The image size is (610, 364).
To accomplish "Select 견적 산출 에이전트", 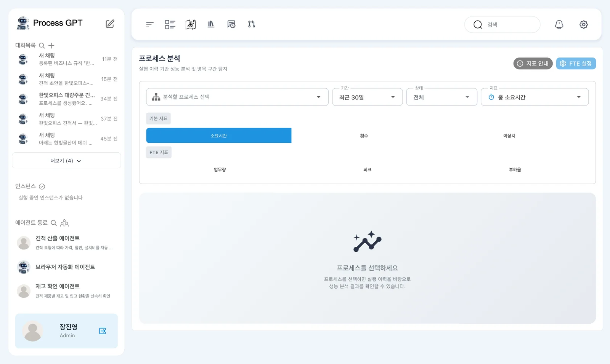I will [x=66, y=243].
